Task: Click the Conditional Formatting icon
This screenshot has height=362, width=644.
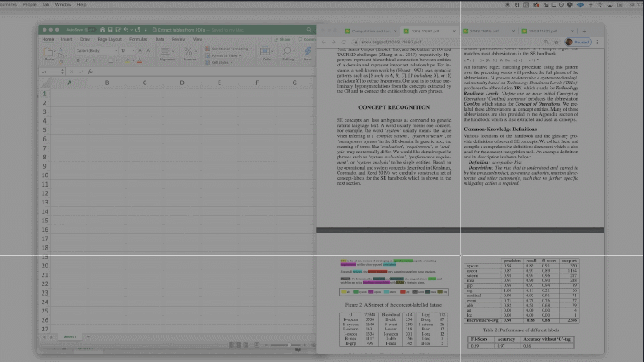Action: [208, 49]
